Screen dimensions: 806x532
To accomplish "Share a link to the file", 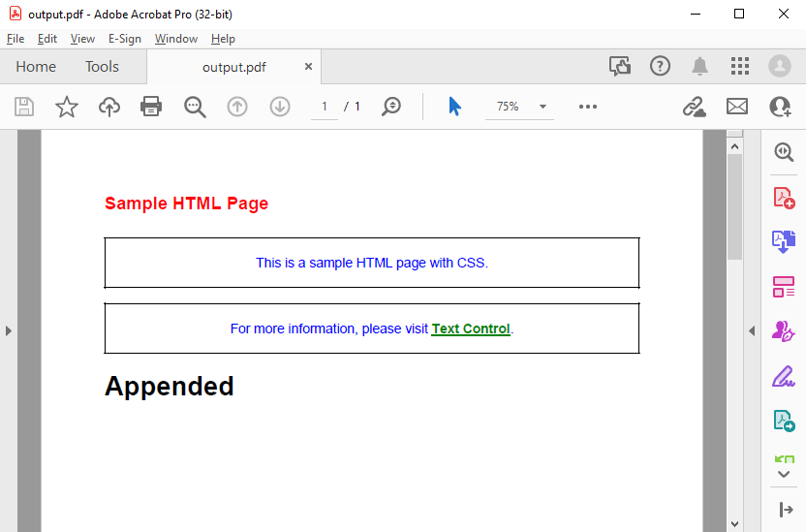I will [694, 107].
